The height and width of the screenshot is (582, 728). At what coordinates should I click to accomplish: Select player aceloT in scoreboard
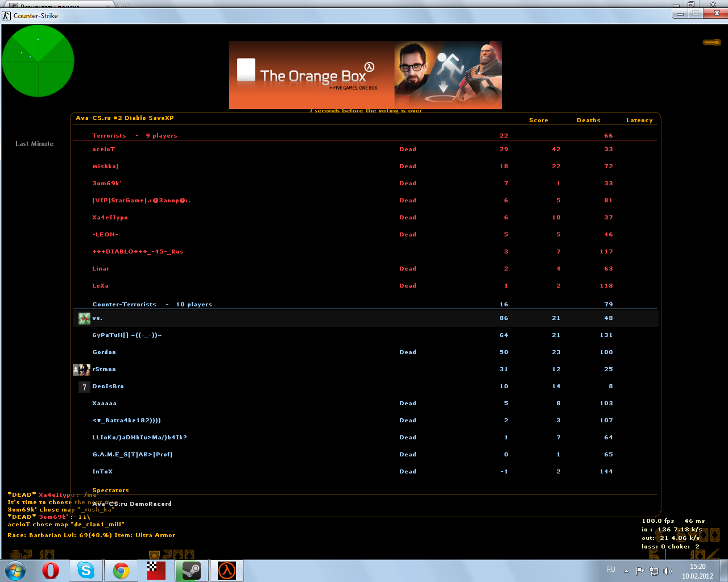(x=365, y=149)
